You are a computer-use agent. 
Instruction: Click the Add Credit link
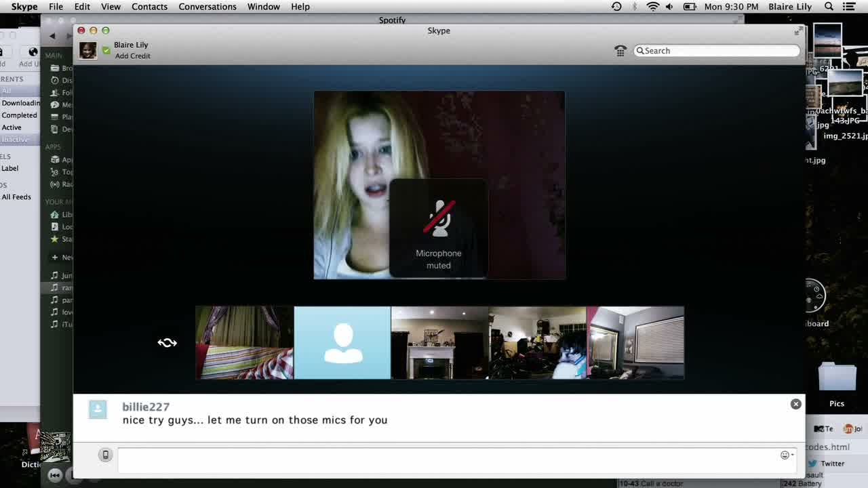[x=132, y=56]
